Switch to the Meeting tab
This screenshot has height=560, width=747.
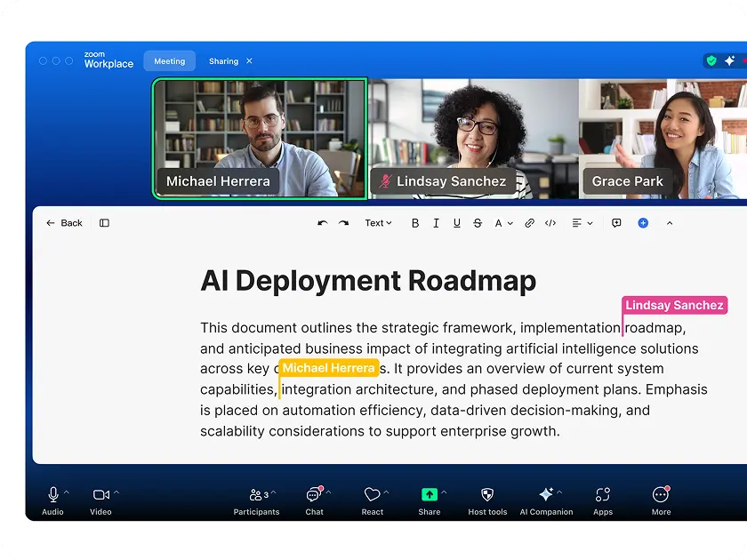(x=169, y=61)
